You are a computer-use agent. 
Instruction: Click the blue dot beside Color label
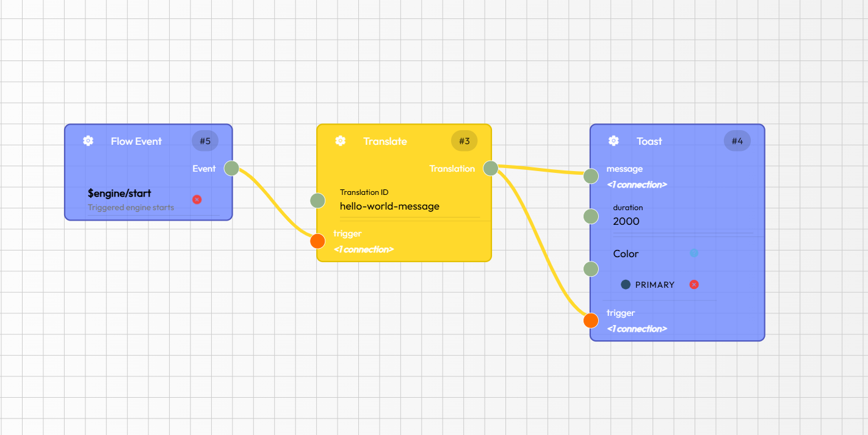(x=694, y=253)
